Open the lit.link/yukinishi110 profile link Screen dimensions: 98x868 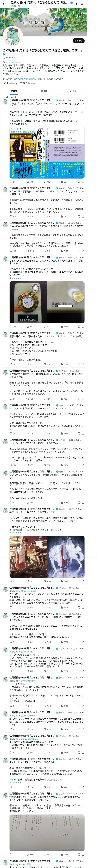pos(27,79)
